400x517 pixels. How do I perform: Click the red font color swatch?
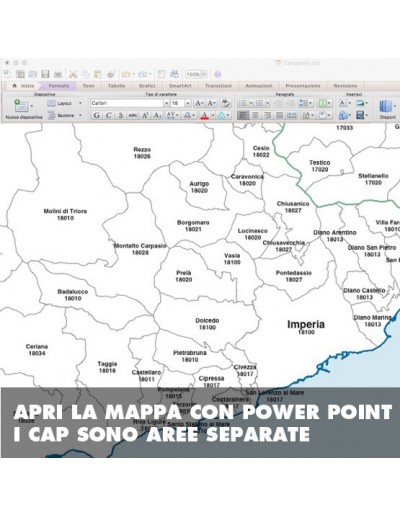tap(204, 115)
